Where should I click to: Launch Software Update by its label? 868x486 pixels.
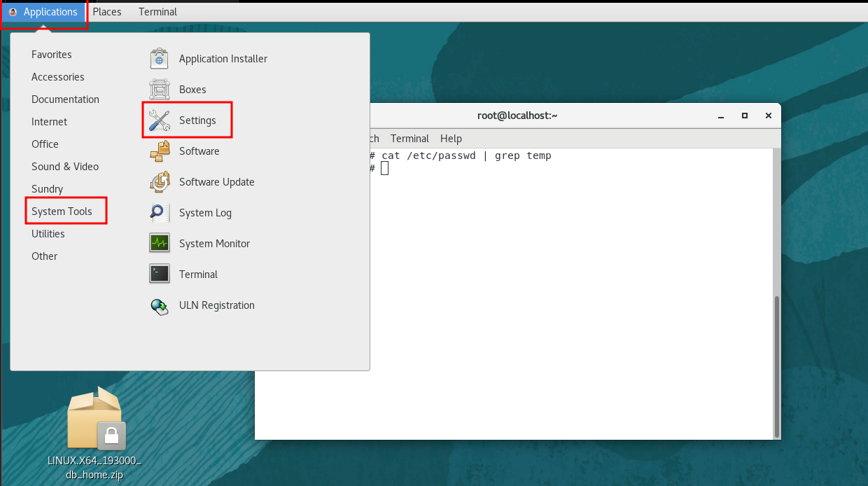[217, 182]
